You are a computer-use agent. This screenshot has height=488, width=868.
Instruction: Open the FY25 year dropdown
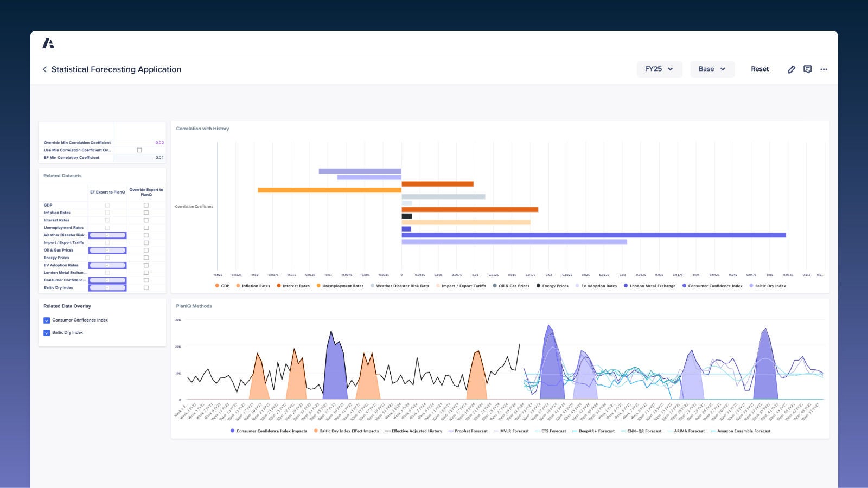(x=659, y=69)
